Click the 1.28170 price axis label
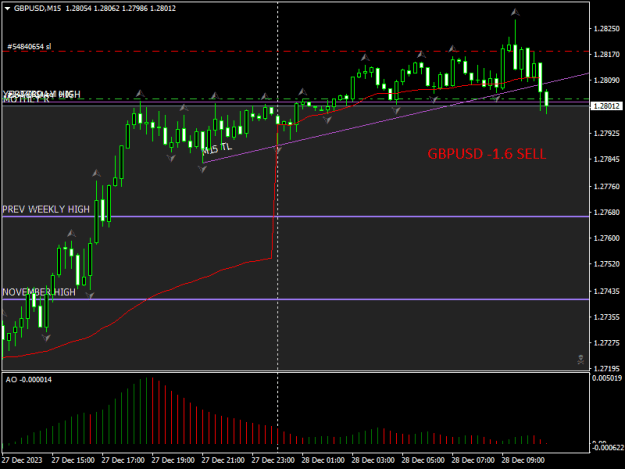The height and width of the screenshot is (469, 625). coord(607,55)
